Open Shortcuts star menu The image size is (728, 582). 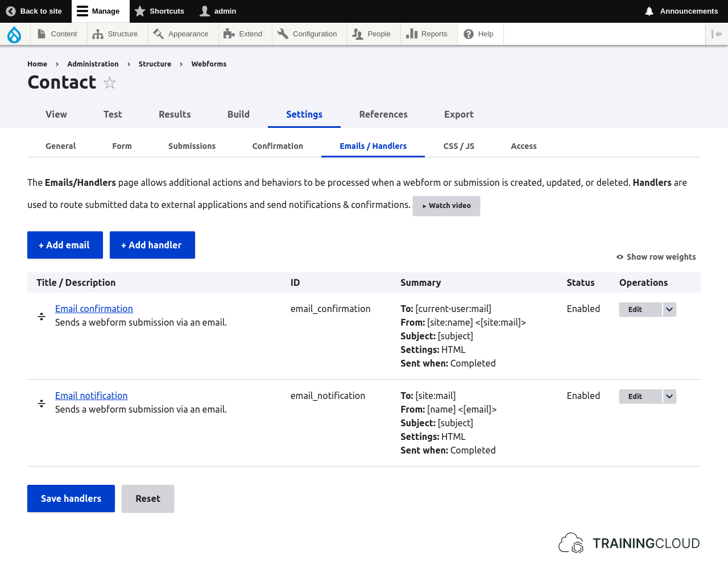[x=159, y=11]
